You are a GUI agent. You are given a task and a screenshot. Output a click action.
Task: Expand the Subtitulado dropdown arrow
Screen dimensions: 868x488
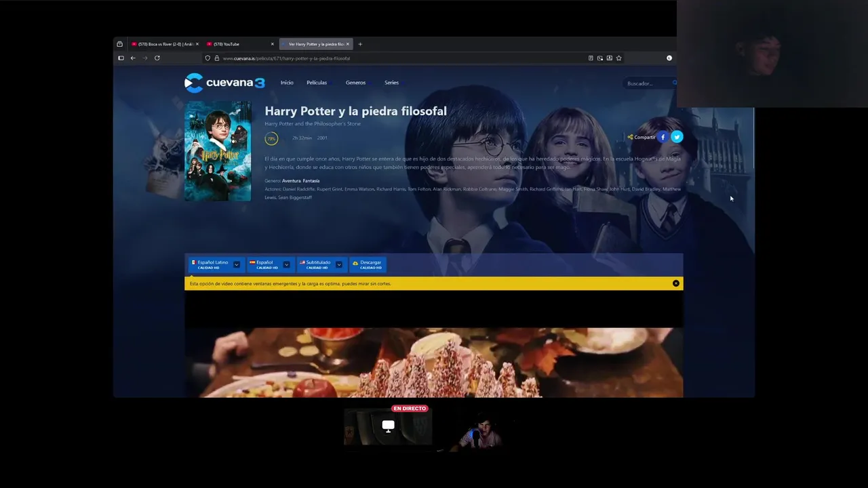coord(339,264)
